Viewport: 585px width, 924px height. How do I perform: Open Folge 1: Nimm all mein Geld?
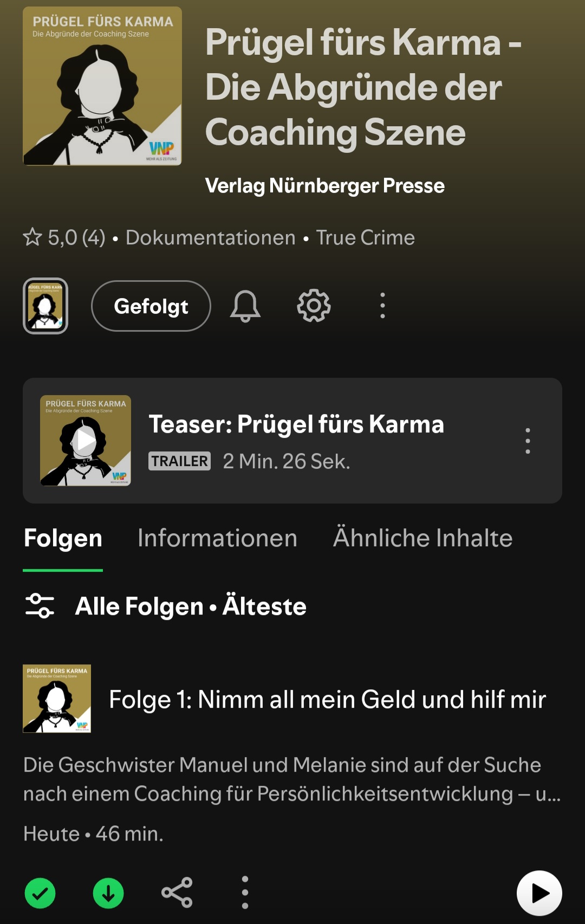click(x=327, y=699)
